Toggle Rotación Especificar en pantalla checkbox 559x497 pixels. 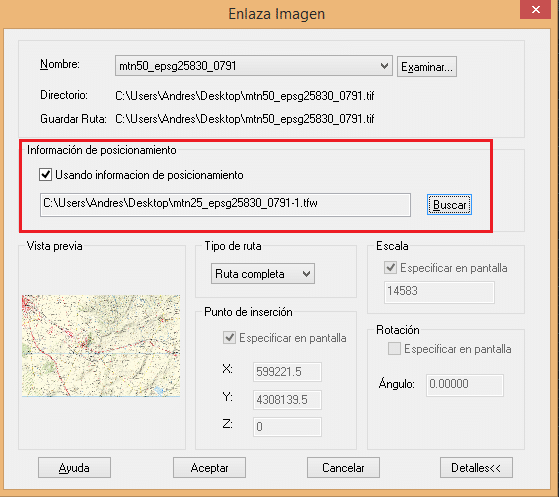click(394, 349)
